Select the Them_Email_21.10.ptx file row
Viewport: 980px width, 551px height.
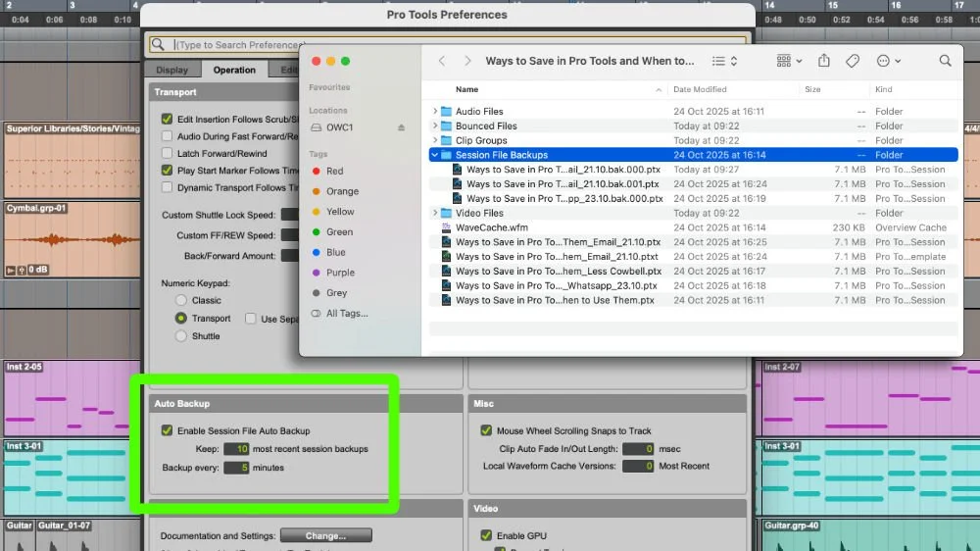694,242
